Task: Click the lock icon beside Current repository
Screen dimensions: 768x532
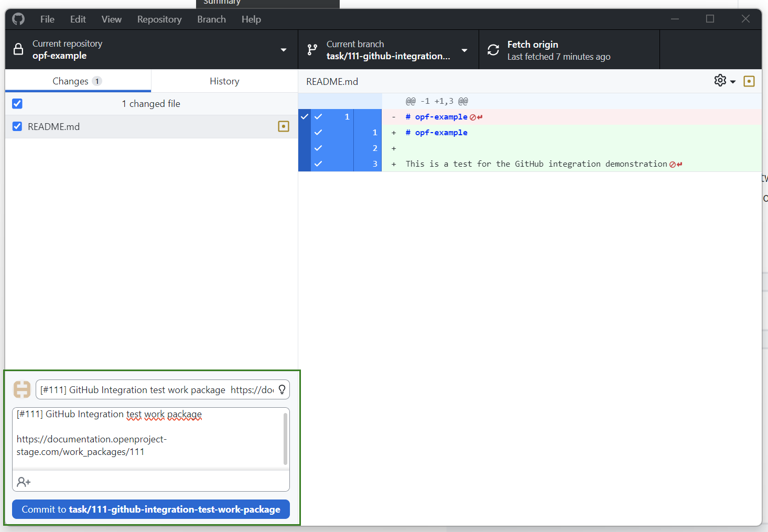Action: (18, 49)
